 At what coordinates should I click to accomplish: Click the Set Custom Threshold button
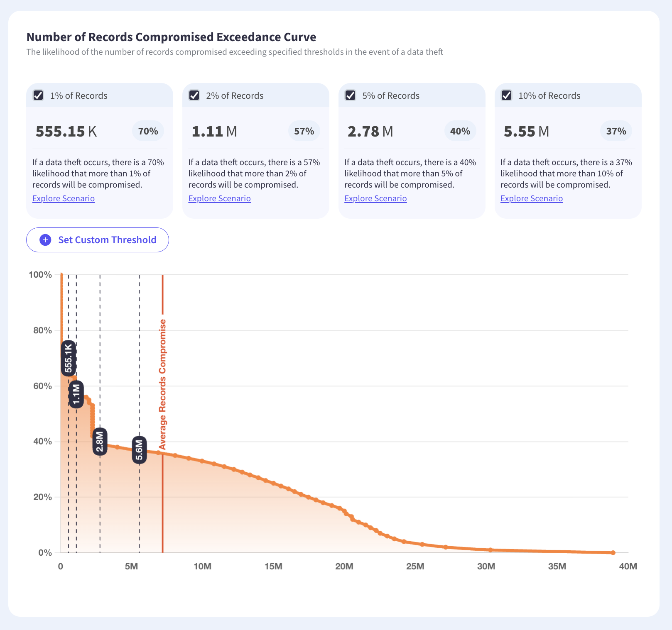98,240
